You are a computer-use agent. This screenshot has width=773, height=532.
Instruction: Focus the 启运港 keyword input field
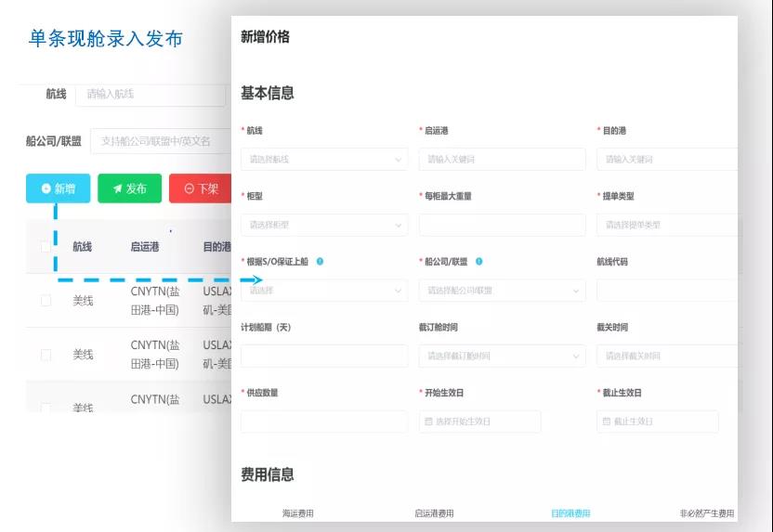click(x=502, y=160)
